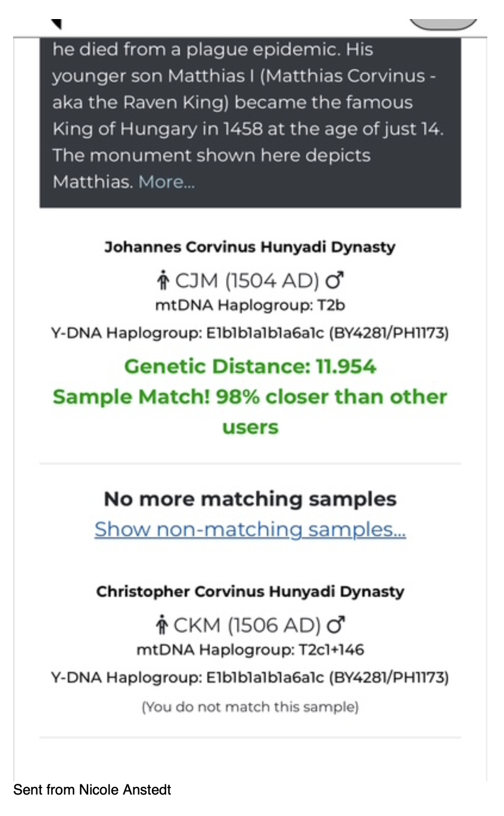This screenshot has width=504, height=816.
Task: Click the green Genetic Distance 11.954 text
Action: [x=250, y=366]
